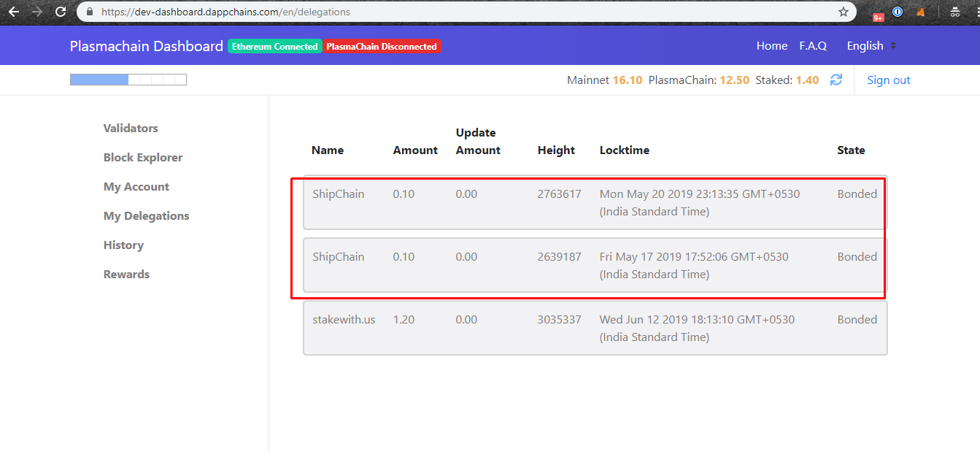The width and height of the screenshot is (980, 452).
Task: Click the site security lock icon
Action: (x=88, y=12)
